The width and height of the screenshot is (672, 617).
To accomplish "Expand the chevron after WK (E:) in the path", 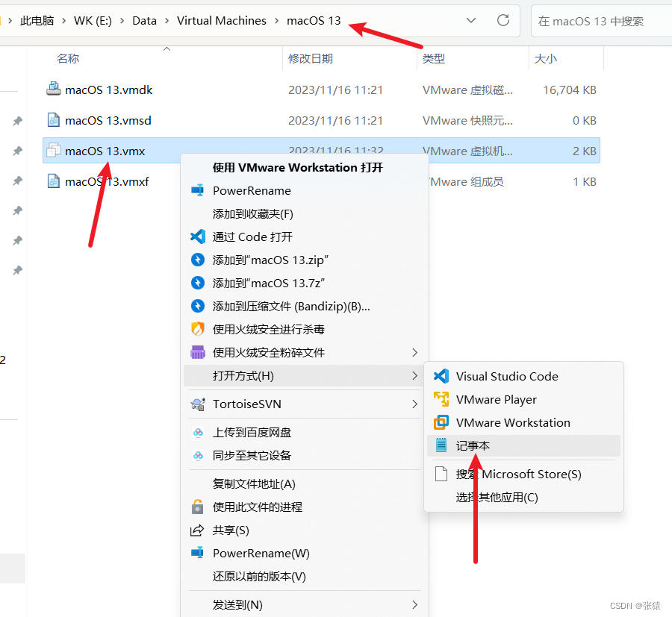I will (122, 21).
